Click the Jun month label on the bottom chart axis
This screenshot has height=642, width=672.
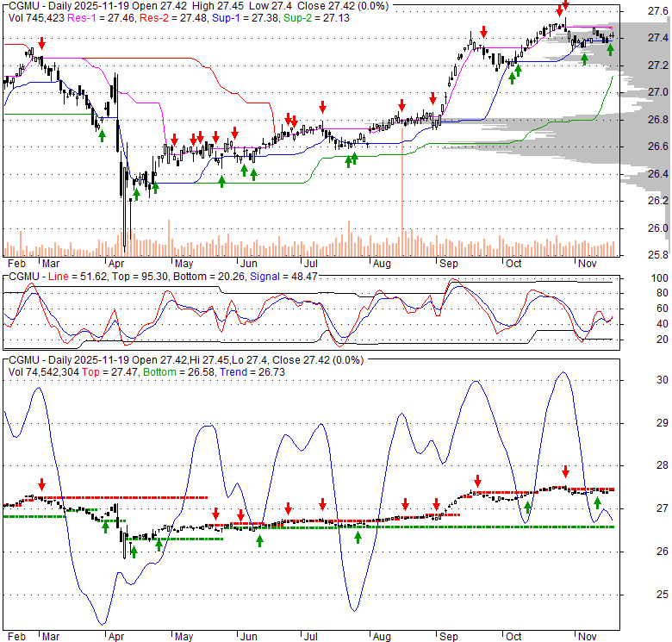(x=248, y=635)
